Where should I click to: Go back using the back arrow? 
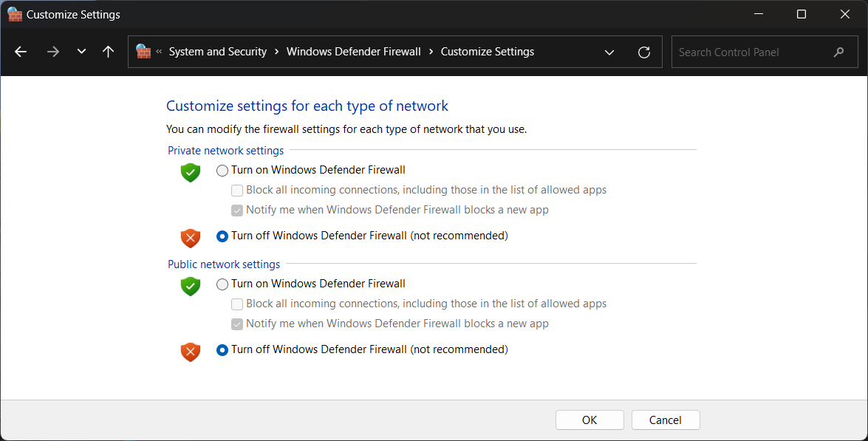21,52
